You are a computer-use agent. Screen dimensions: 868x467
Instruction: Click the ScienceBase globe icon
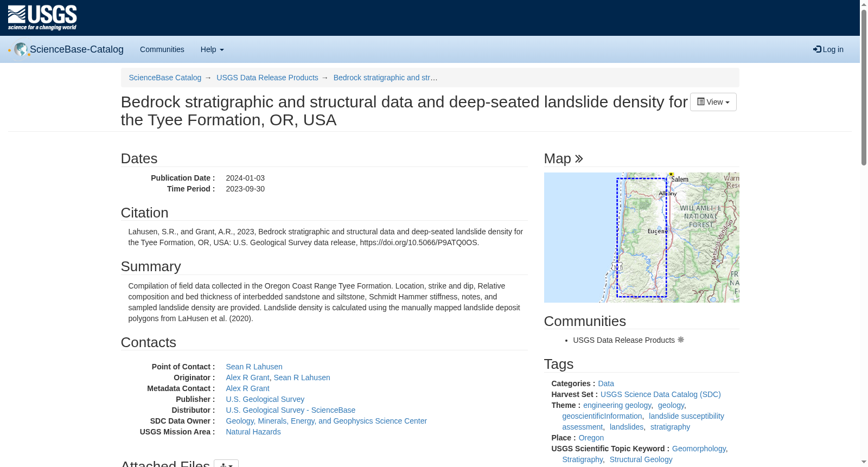tap(21, 49)
